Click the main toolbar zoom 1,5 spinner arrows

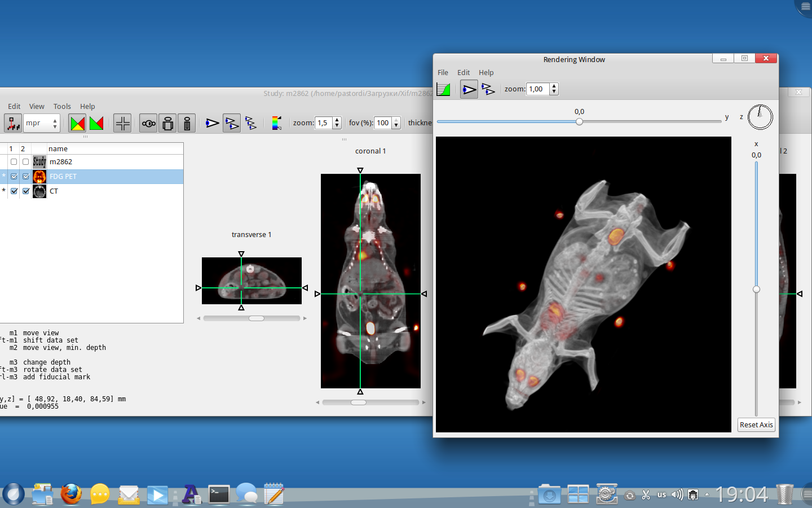(x=337, y=123)
